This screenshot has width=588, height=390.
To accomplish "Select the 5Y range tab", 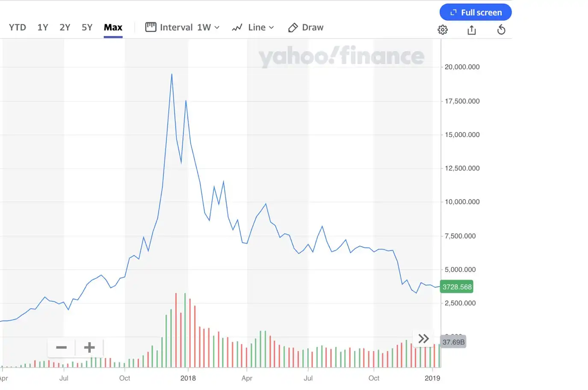I will (x=87, y=27).
